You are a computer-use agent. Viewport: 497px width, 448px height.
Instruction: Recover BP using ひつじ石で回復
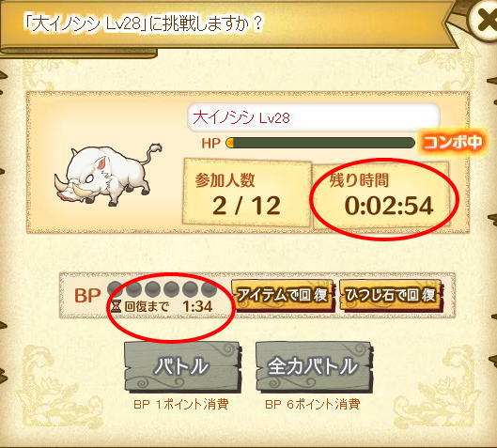pyautogui.click(x=391, y=295)
